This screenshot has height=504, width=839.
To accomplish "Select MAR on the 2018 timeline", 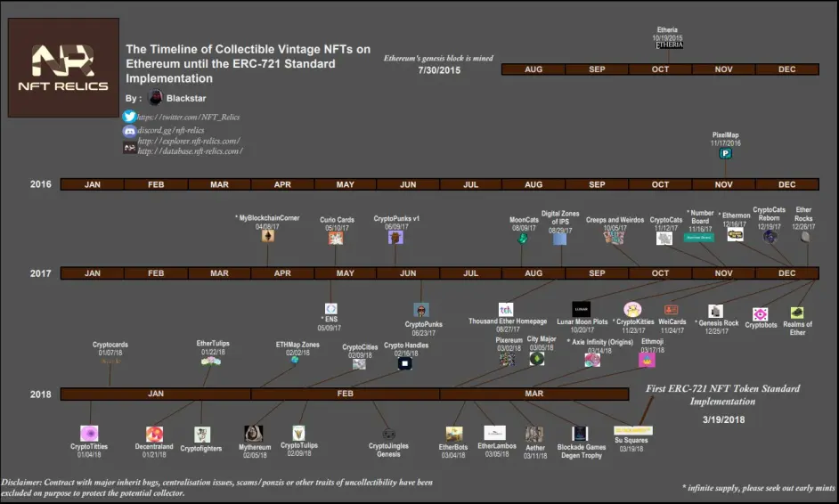I will pos(534,394).
